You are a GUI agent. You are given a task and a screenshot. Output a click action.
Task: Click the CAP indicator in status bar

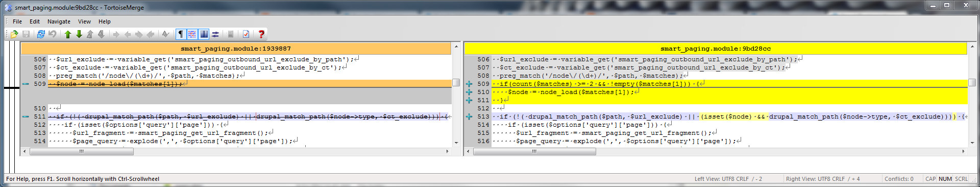click(x=930, y=179)
